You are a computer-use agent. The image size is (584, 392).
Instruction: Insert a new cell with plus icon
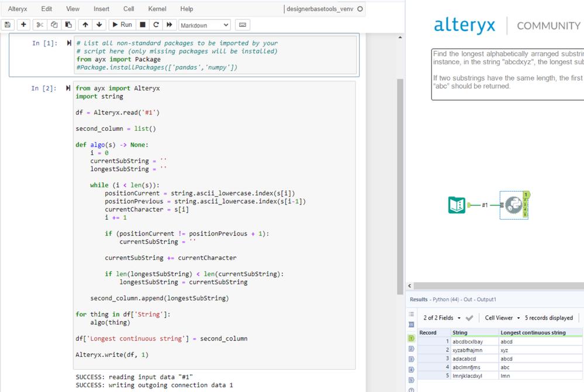click(x=23, y=25)
